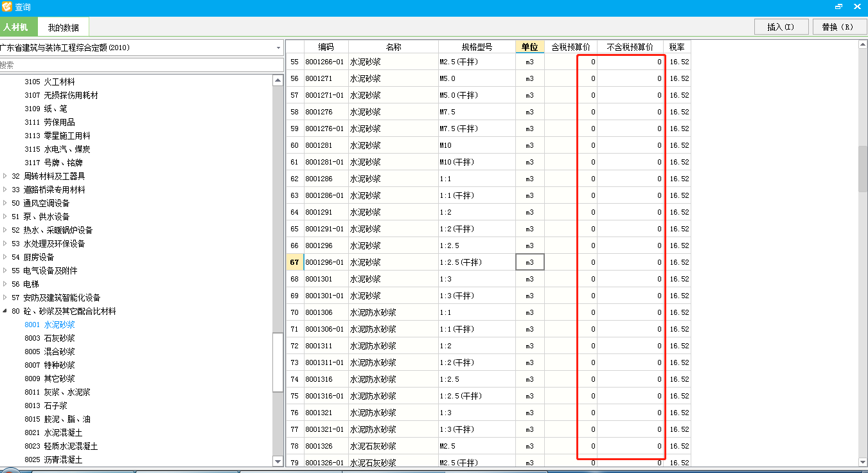Click the 单位 column header
868x473 pixels.
[x=529, y=47]
